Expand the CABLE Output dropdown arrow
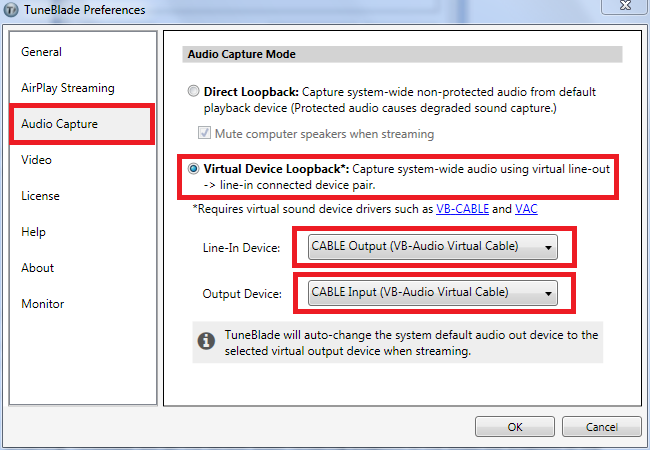This screenshot has height=450, width=650. (548, 248)
